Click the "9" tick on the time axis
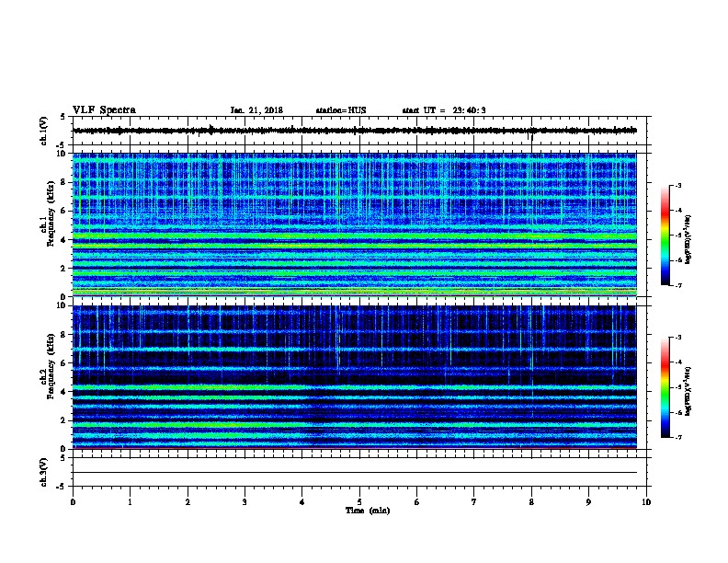 point(588,501)
